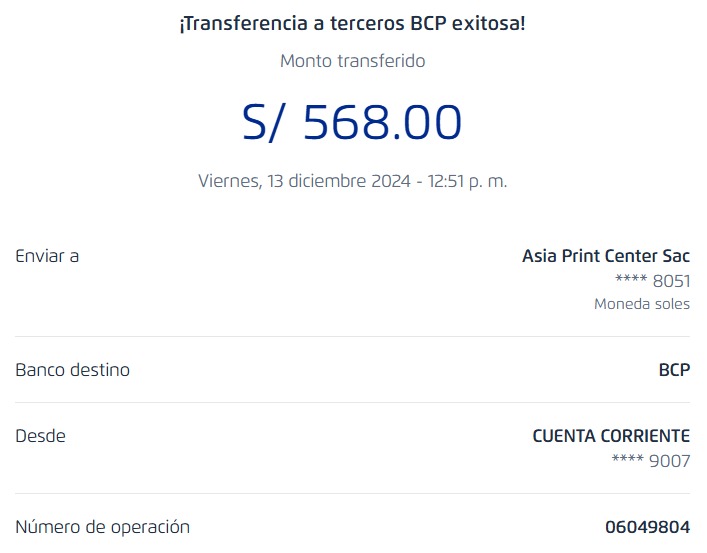The image size is (707, 553).
Task: Click the 'S/' currency symbol in the amount
Action: (265, 122)
